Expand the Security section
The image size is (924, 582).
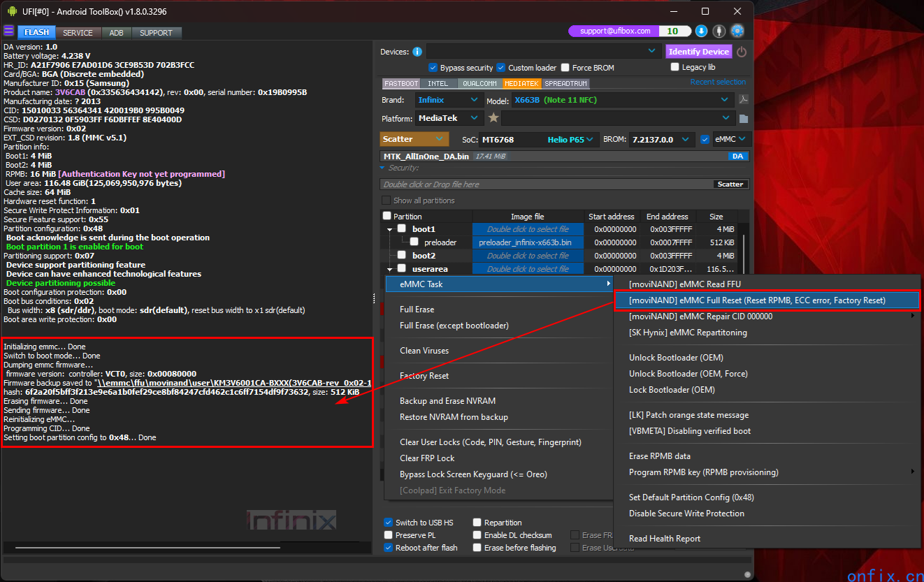382,168
